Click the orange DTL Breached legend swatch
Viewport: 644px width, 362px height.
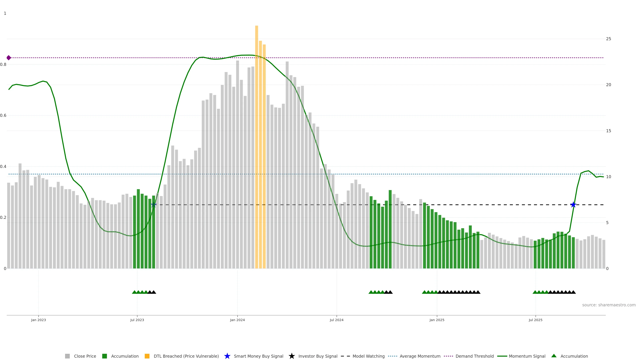(147, 356)
